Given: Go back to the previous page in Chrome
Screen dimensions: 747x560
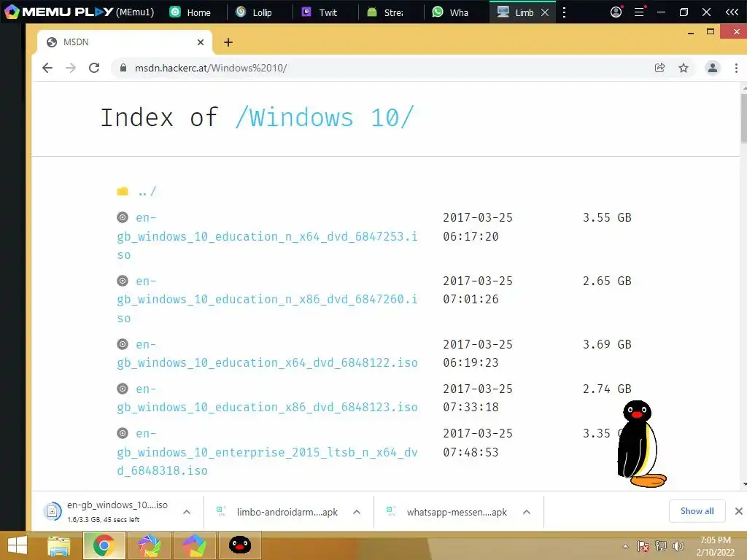Looking at the screenshot, I should (47, 68).
